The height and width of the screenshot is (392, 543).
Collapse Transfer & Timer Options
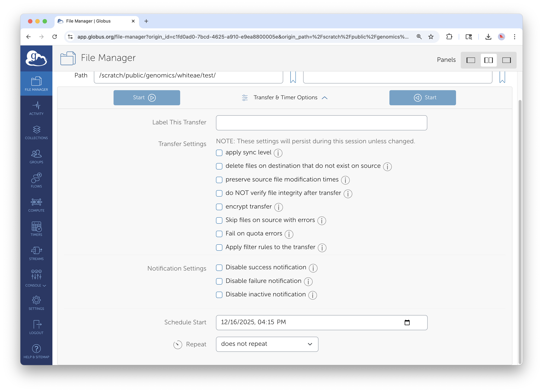285,98
